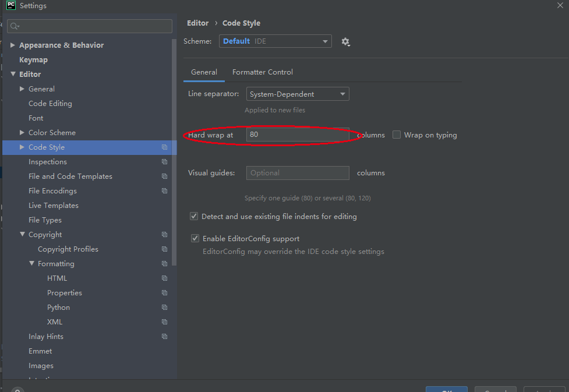
Task: Click the gear icon beside the Scheme dropdown
Action: pyautogui.click(x=346, y=41)
